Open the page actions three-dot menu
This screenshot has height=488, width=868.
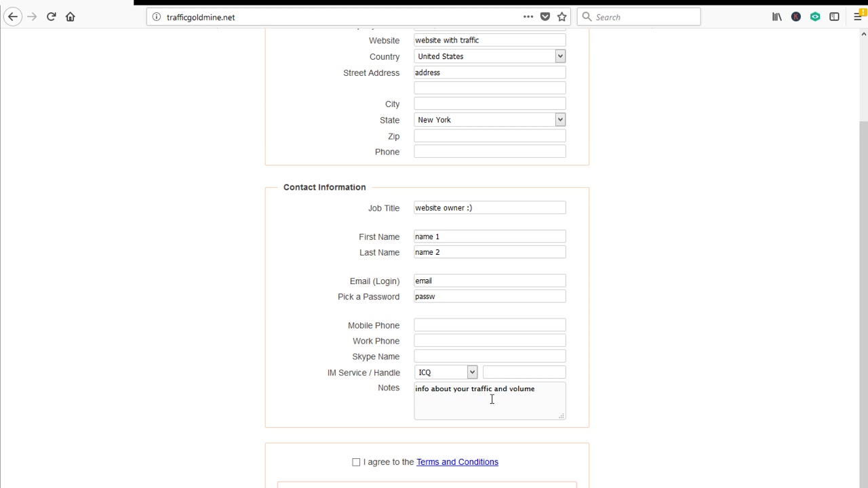click(x=528, y=17)
